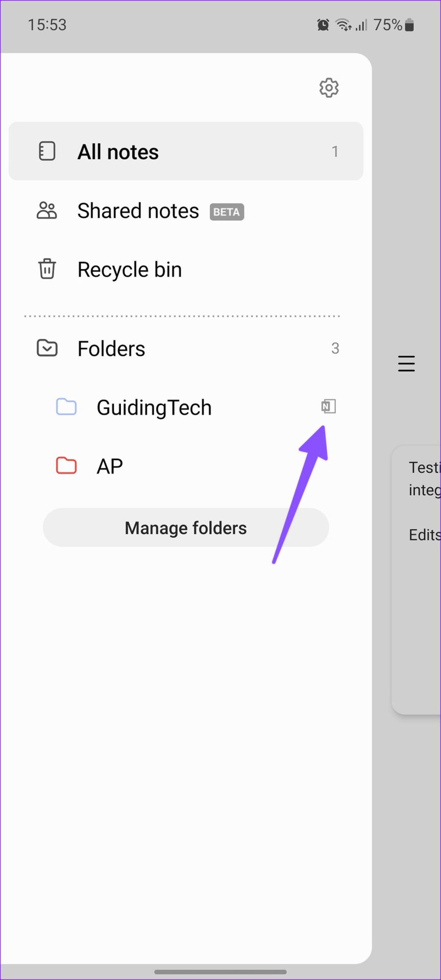441x980 pixels.
Task: Tap the All notes count 1
Action: point(335,152)
